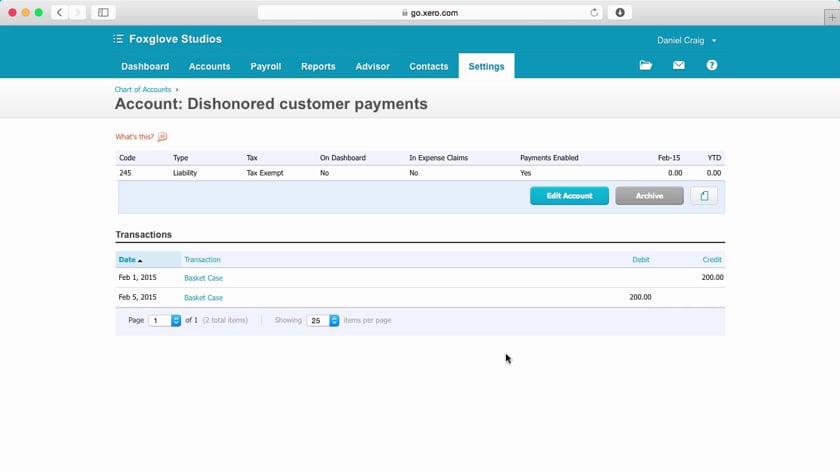Click the account code 245
Image resolution: width=840 pixels, height=473 pixels.
(x=125, y=173)
